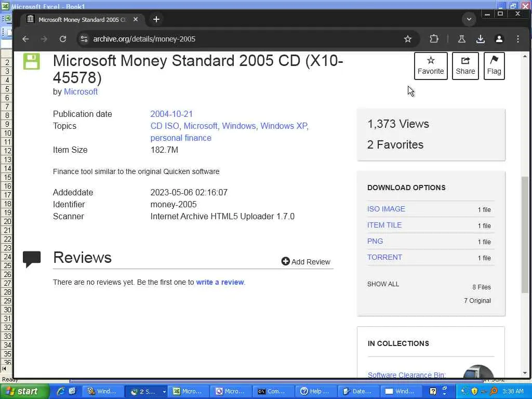Open the Microsoft topic link

coord(200,126)
